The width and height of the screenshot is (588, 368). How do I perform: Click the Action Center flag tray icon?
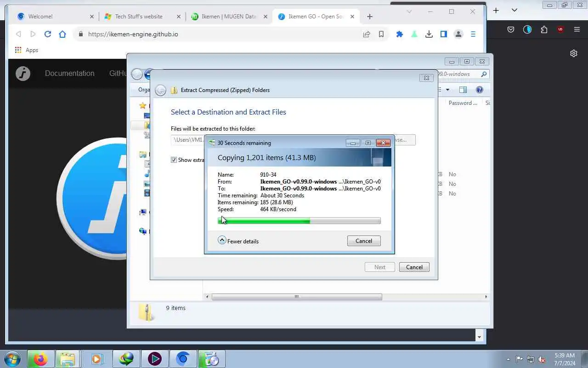(x=519, y=359)
